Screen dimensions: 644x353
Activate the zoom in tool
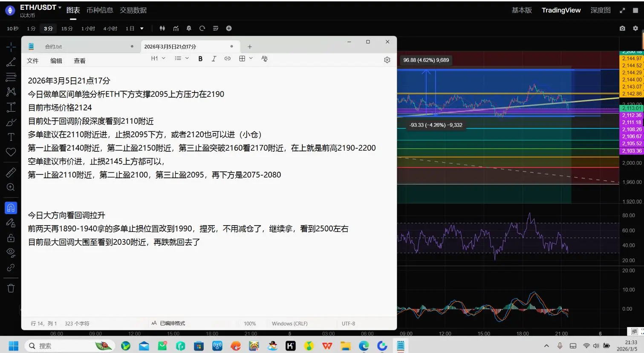click(11, 187)
